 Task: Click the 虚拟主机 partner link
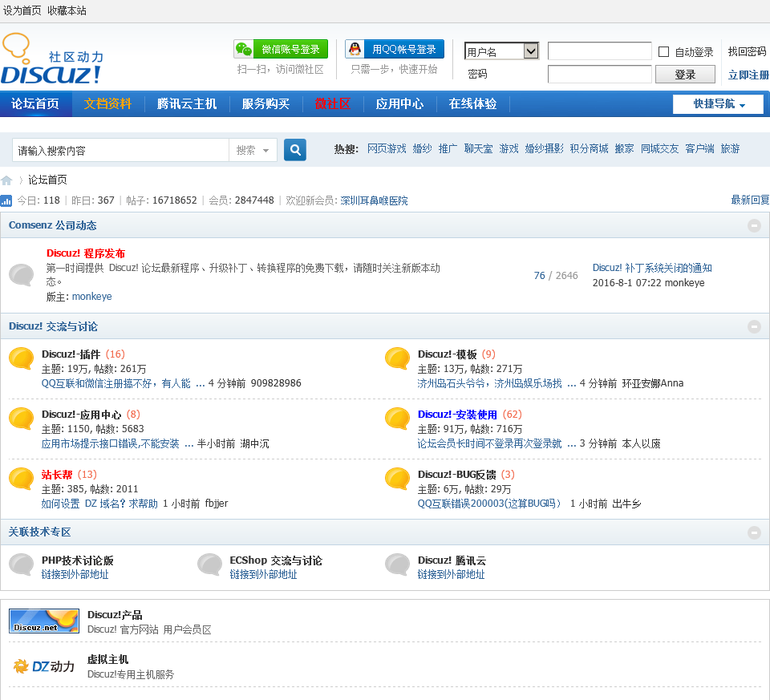coord(108,659)
